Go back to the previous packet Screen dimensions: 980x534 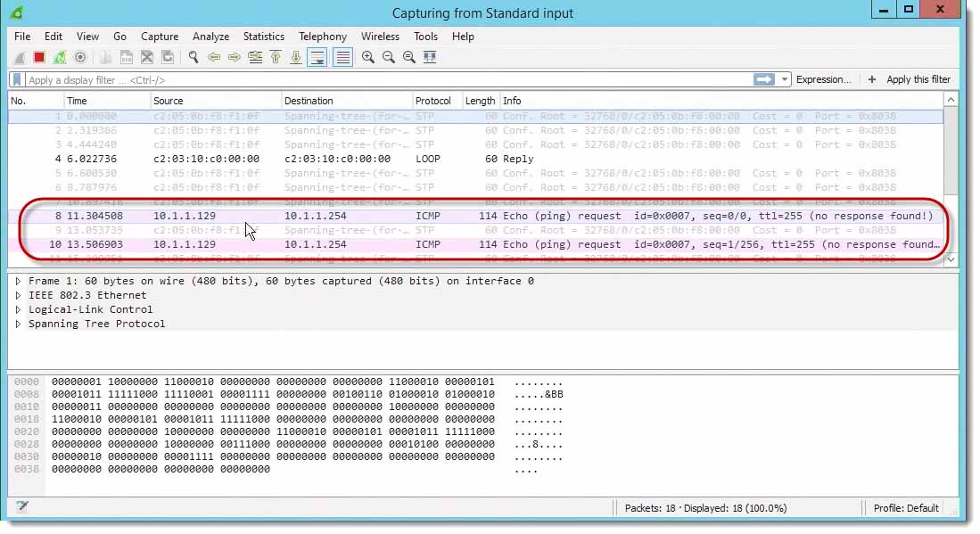coord(214,57)
